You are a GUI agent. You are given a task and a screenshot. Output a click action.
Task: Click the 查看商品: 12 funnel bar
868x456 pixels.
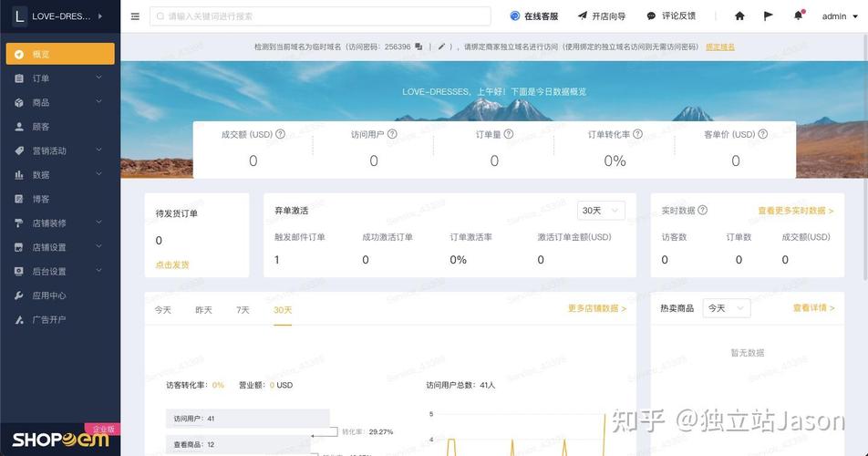pos(238,444)
